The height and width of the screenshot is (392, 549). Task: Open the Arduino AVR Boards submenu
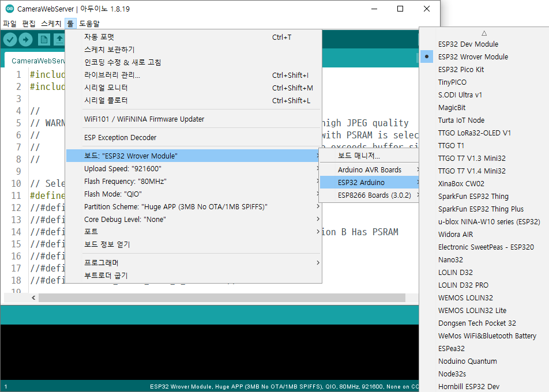coord(369,169)
